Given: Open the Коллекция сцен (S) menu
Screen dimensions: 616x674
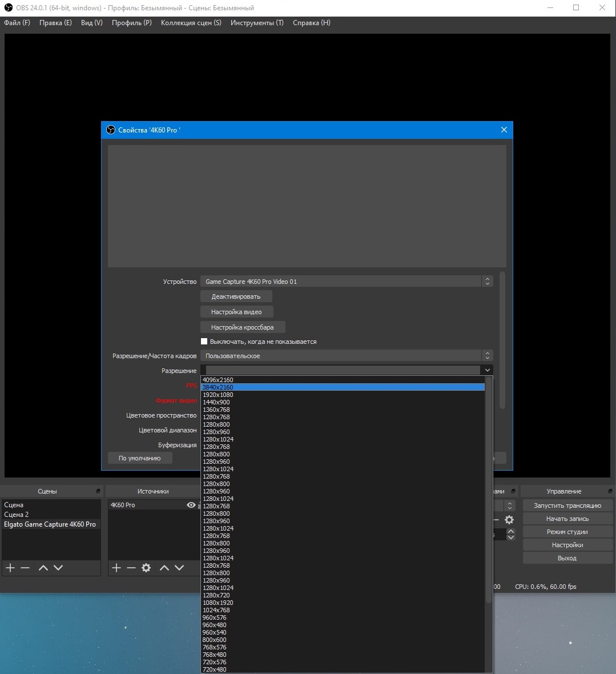Looking at the screenshot, I should point(191,23).
